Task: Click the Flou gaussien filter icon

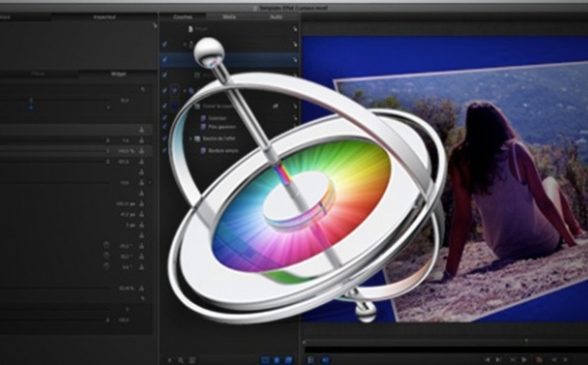Action: (203, 127)
